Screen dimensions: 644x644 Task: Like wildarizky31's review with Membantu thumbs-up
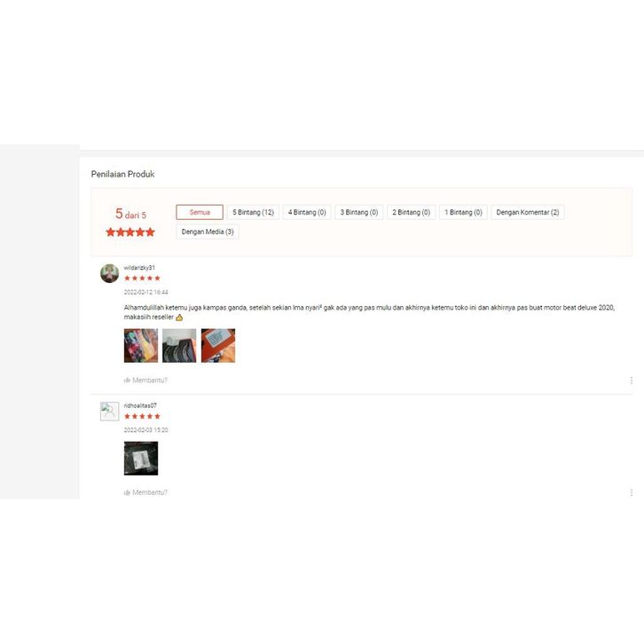(x=145, y=381)
